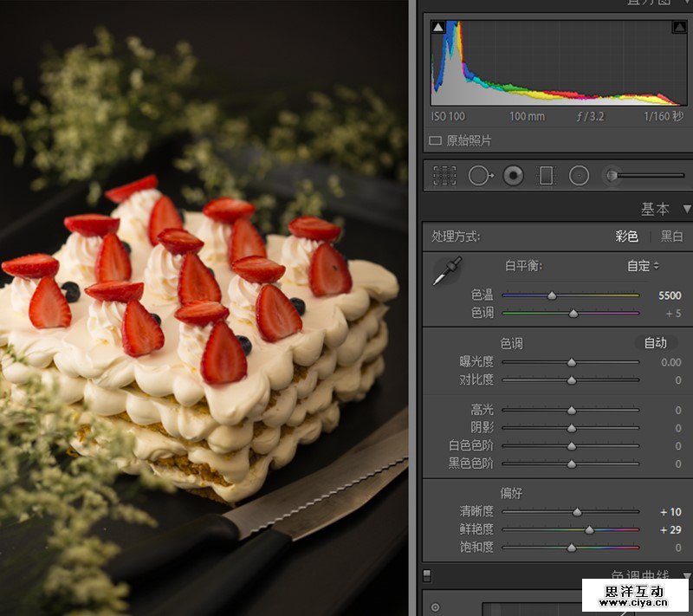Click the 色温 value field 5500

point(669,295)
